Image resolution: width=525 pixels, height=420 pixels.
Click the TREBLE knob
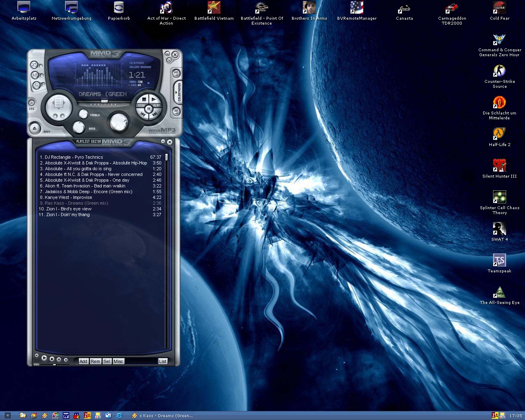point(83,114)
